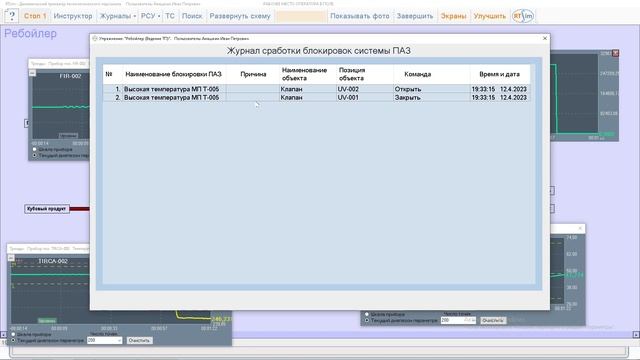Click the FIR-002 trend title
Image resolution: width=640 pixels, height=360 pixels.
[x=70, y=76]
